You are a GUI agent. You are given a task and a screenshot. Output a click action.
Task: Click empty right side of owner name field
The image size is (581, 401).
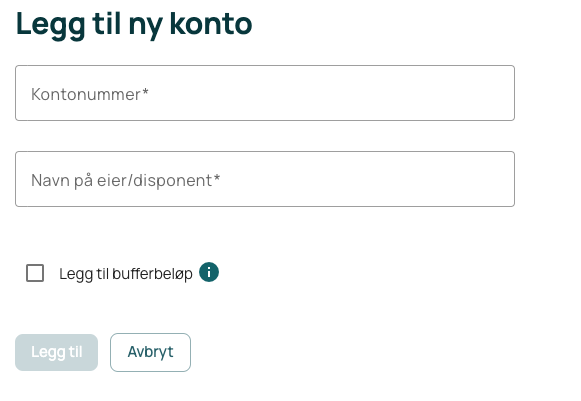408,179
